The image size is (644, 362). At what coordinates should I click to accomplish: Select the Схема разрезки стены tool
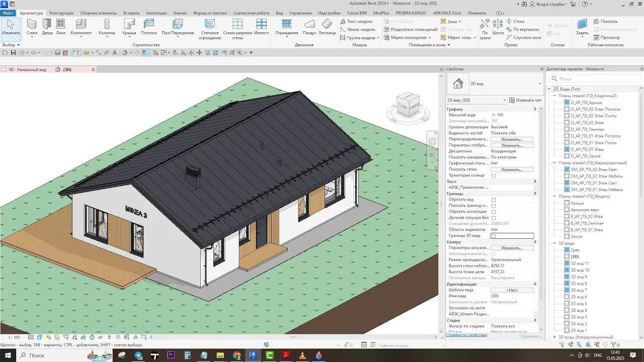pos(237,29)
